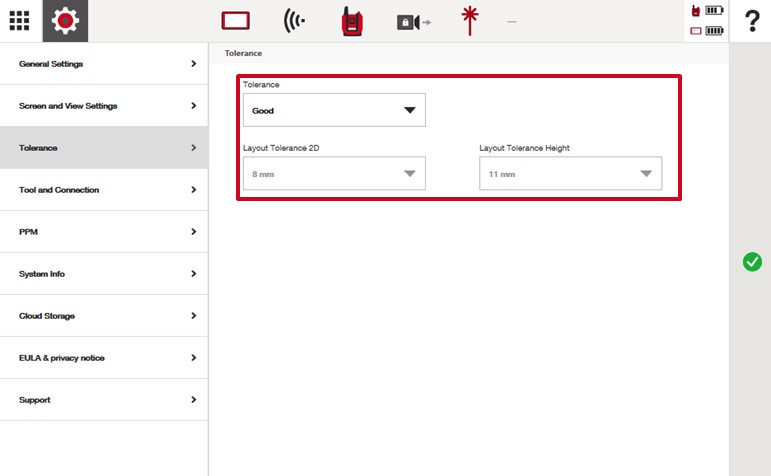This screenshot has height=476, width=771.
Task: Confirm with the green checkmark button
Action: coord(752,262)
